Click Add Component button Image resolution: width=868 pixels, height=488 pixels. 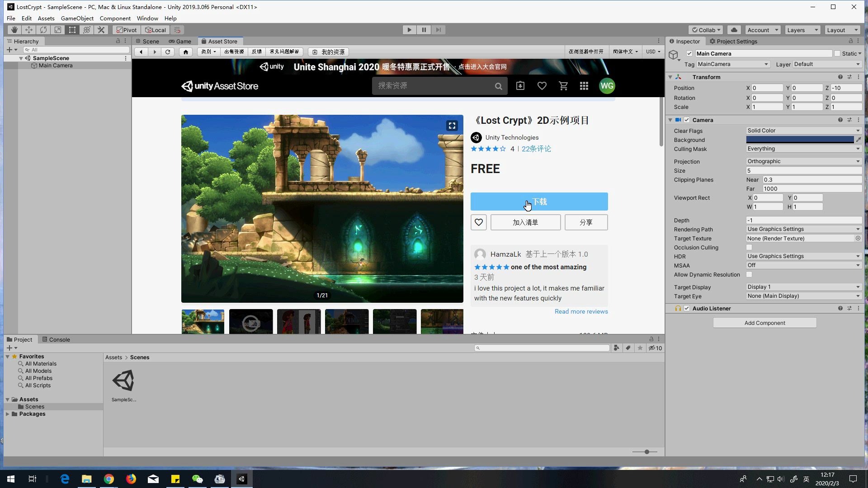pos(764,323)
